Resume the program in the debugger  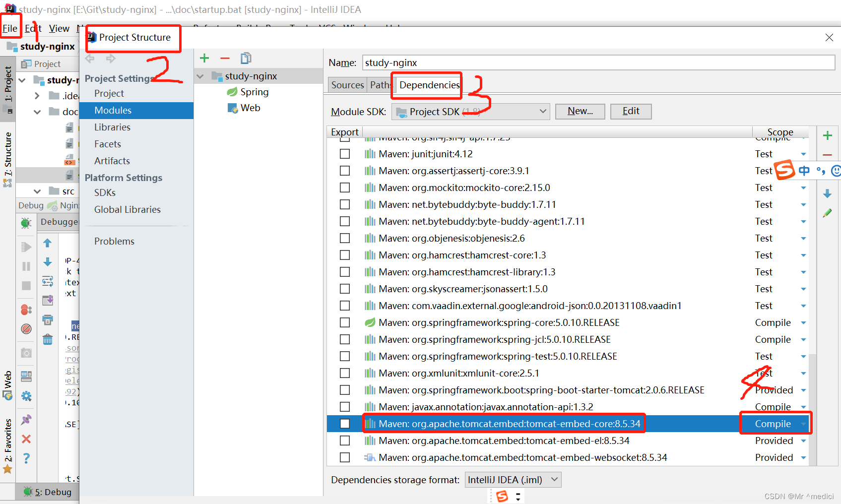coord(26,247)
